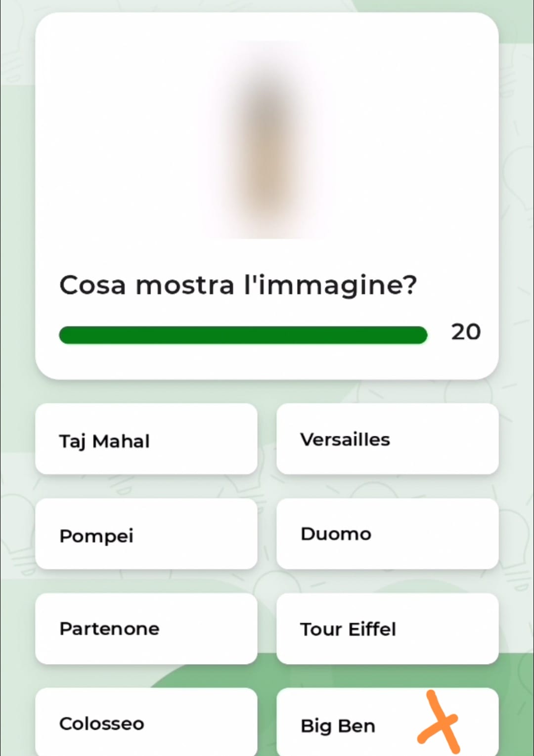Click the word 'immagine?' in the question
This screenshot has height=756, width=534.
(337, 286)
